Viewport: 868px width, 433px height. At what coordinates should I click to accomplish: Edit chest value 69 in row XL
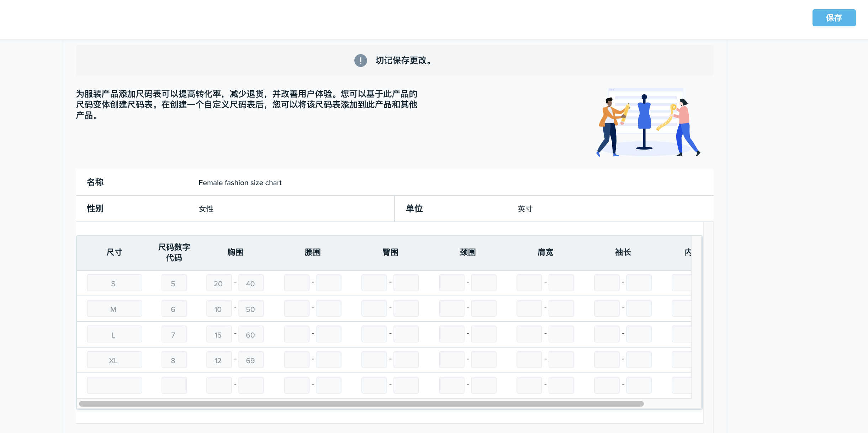click(251, 360)
